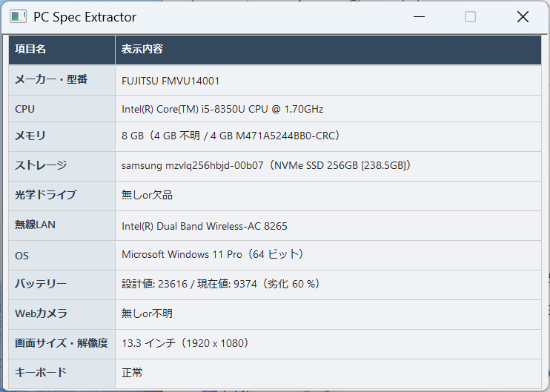Click the maximize button in title bar

470,16
